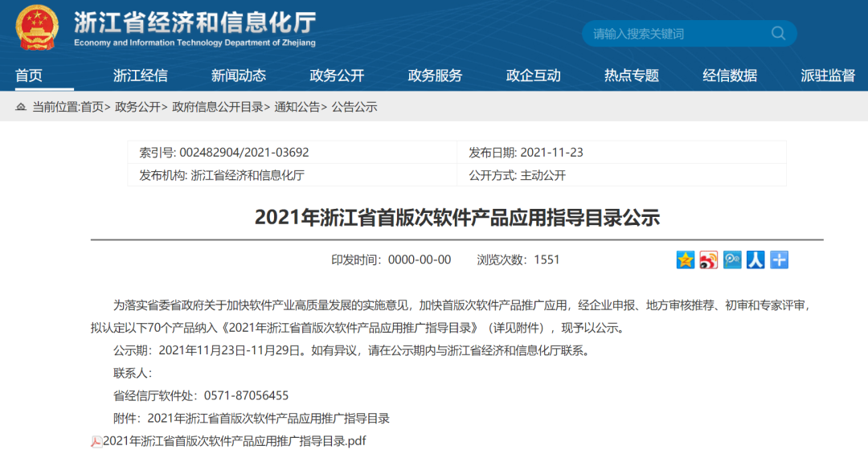Image resolution: width=868 pixels, height=454 pixels.
Task: Click the PDF icon beside the attachment
Action: tap(96, 441)
